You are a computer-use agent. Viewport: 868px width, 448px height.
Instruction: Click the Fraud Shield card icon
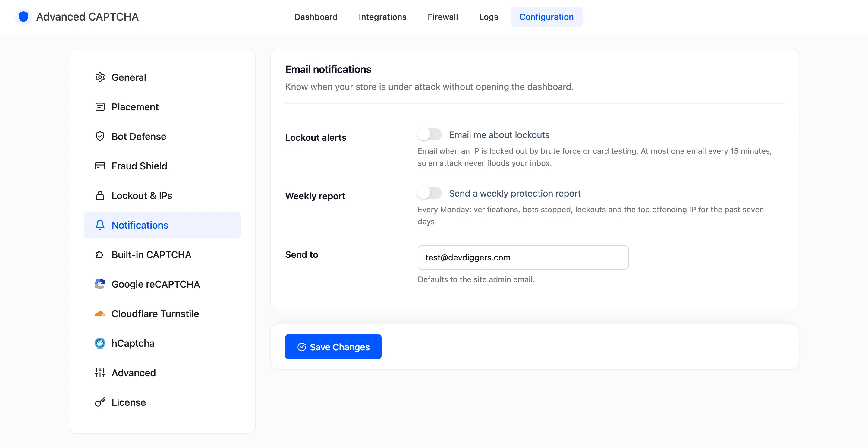point(100,166)
